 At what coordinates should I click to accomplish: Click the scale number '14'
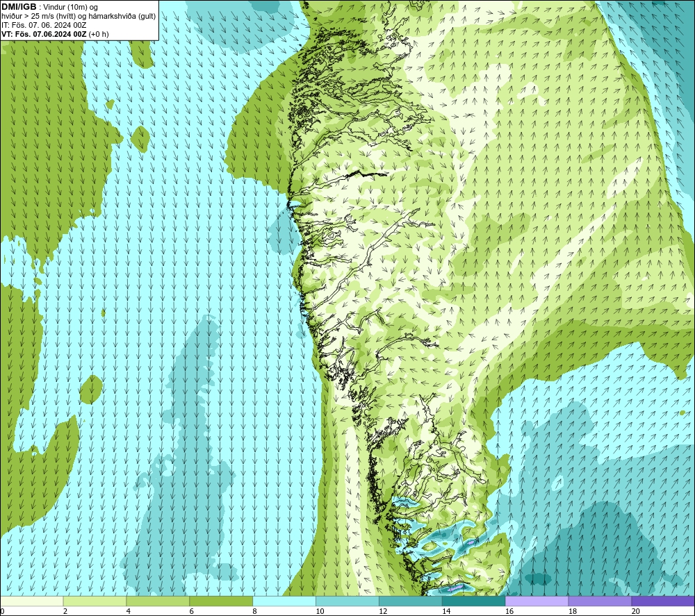click(446, 611)
